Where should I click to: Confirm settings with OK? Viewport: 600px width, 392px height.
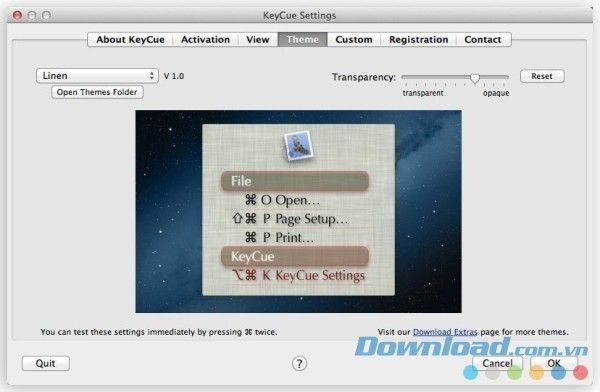pos(554,363)
